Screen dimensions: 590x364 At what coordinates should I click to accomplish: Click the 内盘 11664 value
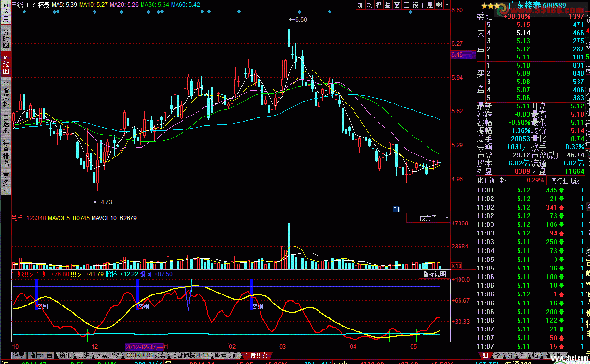(574, 171)
